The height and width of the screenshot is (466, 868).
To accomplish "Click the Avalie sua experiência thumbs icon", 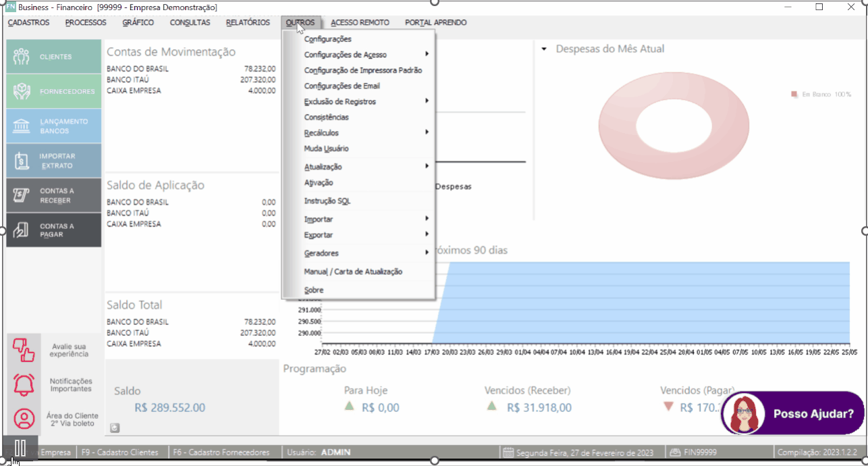I will click(24, 350).
